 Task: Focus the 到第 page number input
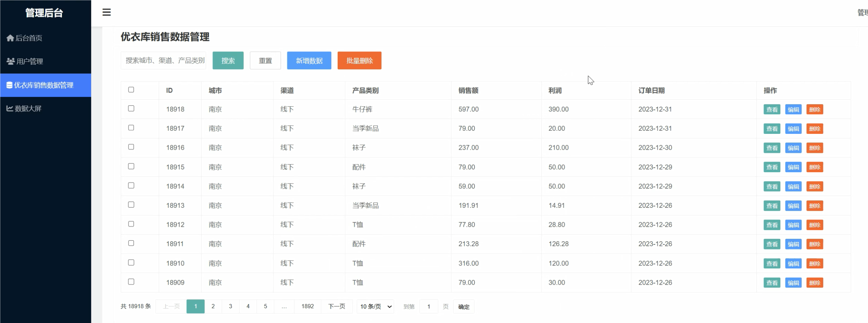pos(429,306)
